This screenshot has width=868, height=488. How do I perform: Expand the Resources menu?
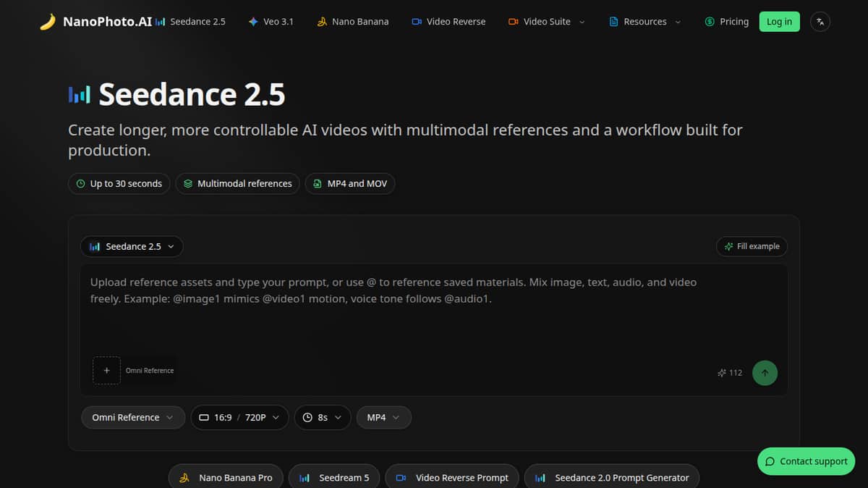pyautogui.click(x=645, y=22)
